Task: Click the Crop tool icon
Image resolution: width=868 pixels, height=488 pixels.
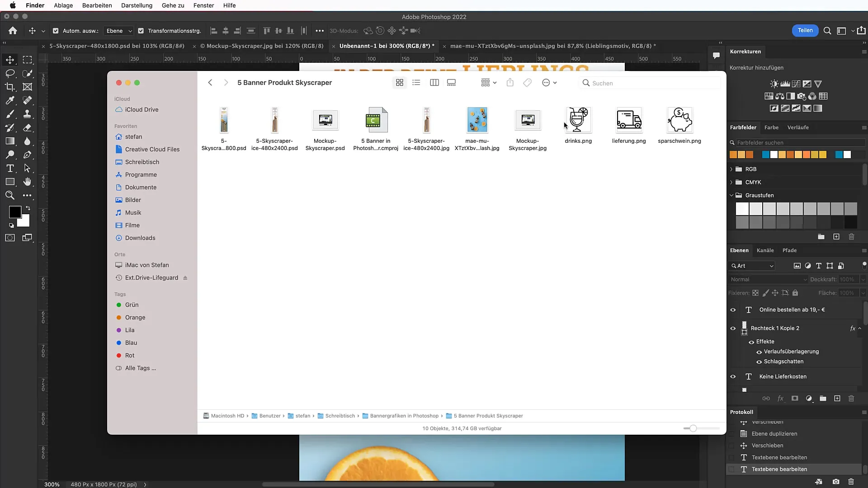Action: pyautogui.click(x=10, y=86)
